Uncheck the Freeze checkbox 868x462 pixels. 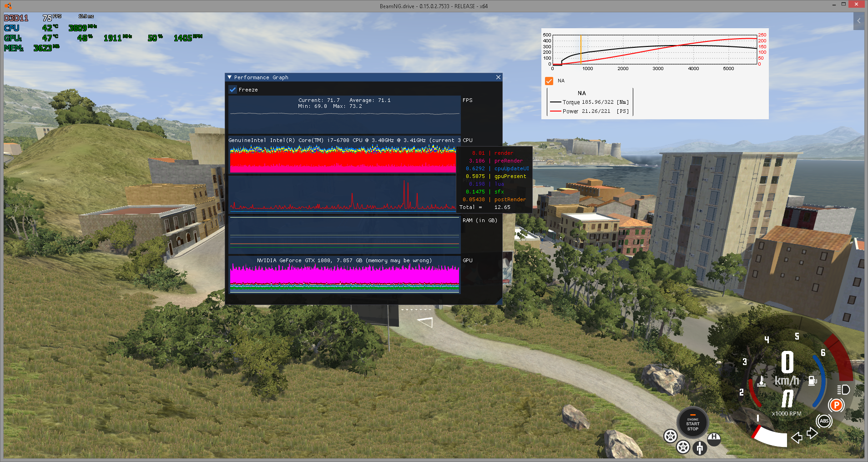[232, 90]
